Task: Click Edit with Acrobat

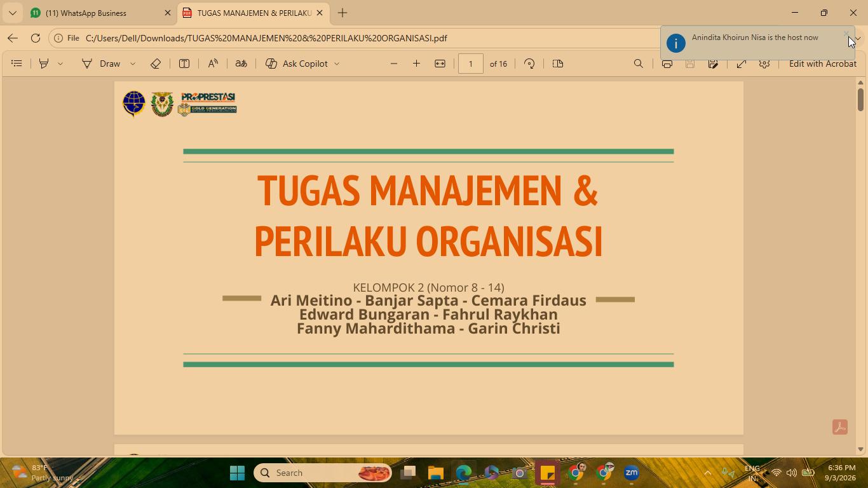Action: pos(822,64)
